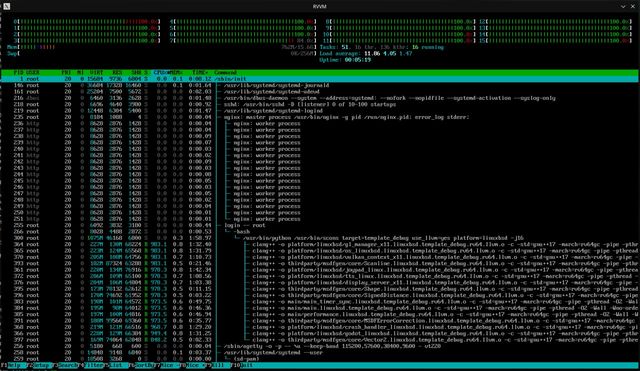Click the Tasks summary line
640x371 pixels.
(382, 47)
